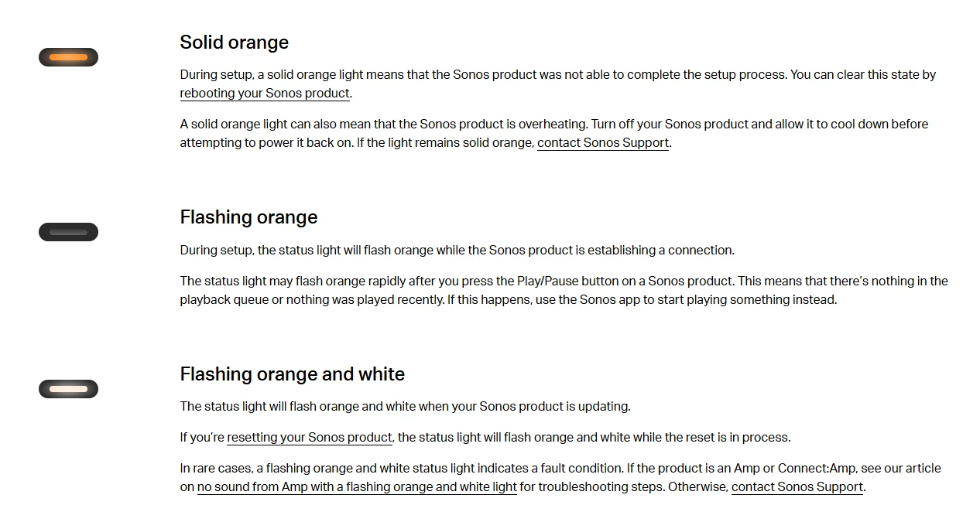
Task: Click the sentence about establishing a connection
Action: (x=457, y=251)
